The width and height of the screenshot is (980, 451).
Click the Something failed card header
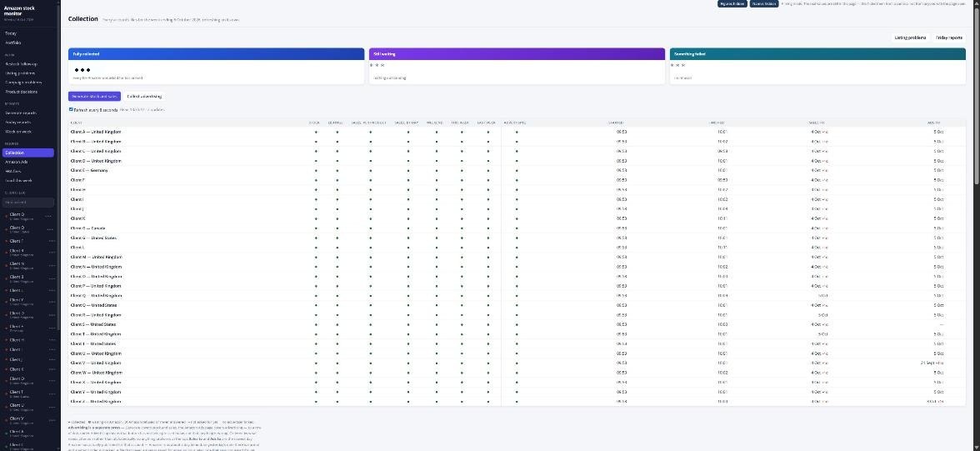click(817, 54)
